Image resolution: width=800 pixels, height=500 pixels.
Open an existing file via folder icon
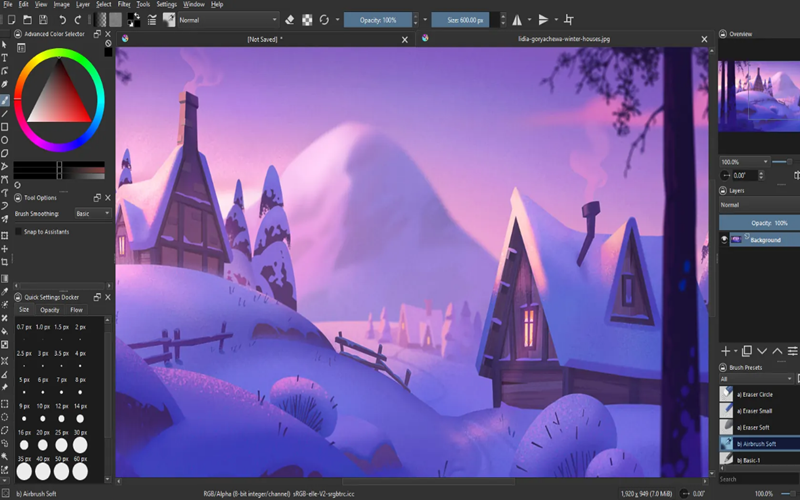point(28,20)
